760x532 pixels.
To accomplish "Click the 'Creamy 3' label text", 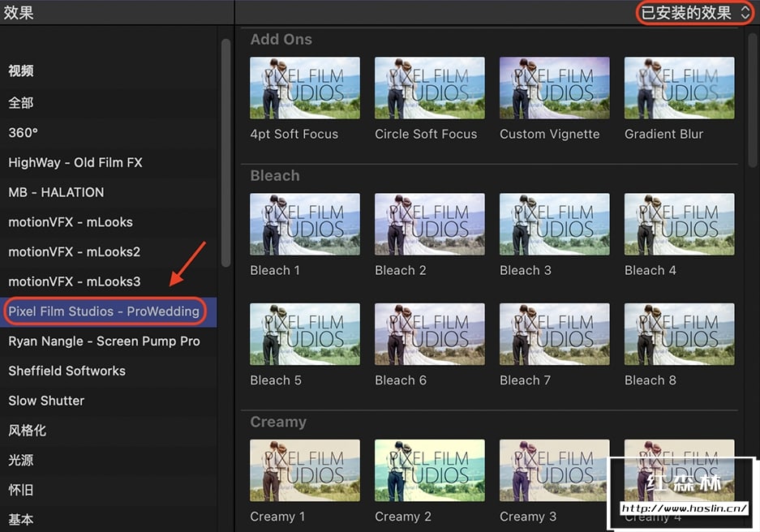I will click(528, 517).
